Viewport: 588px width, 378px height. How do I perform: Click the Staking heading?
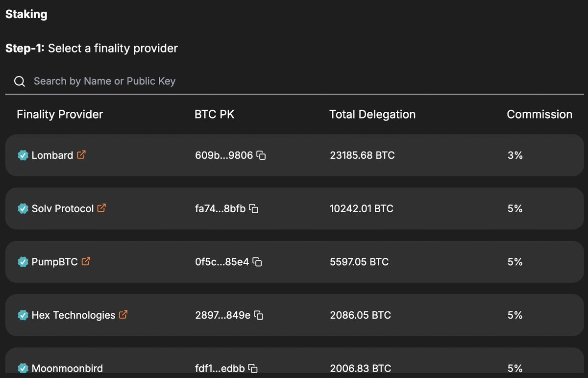(26, 14)
